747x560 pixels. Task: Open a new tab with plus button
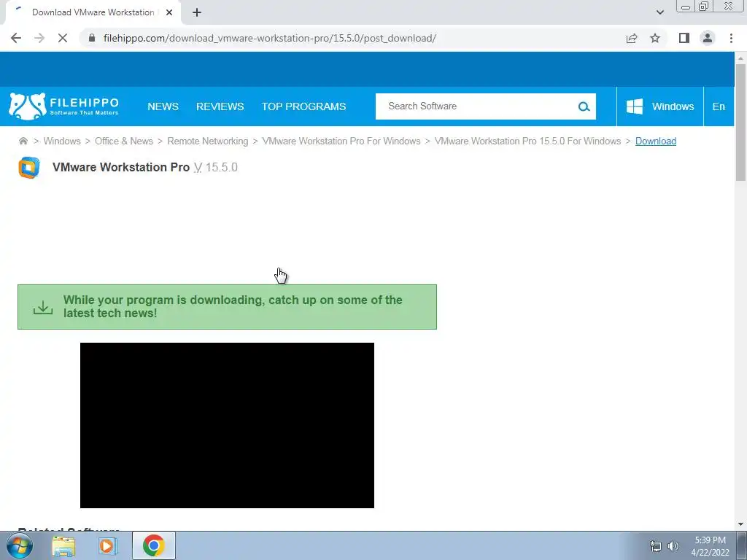pos(197,12)
